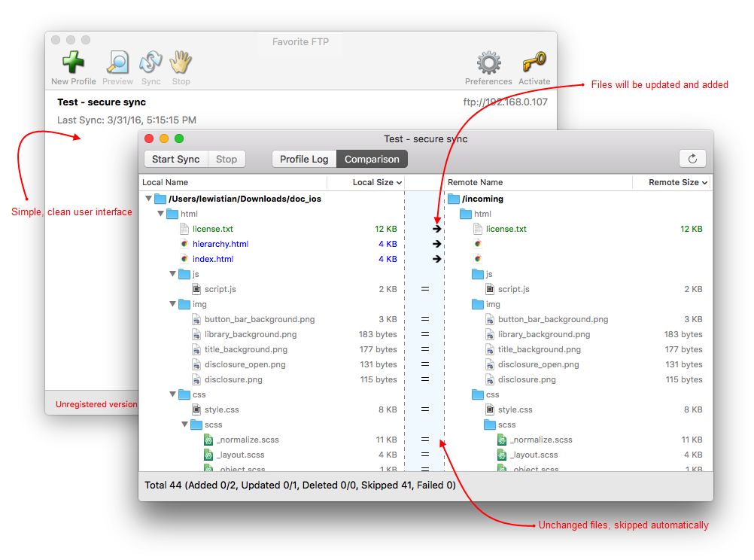This screenshot has height=560, width=754.
Task: Select remote style.css file
Action: (515, 409)
